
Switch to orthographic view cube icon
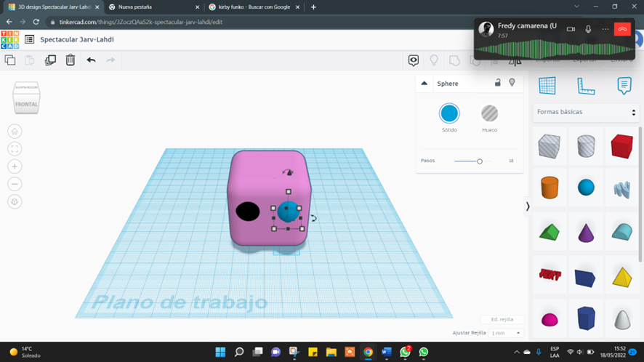[x=15, y=202]
